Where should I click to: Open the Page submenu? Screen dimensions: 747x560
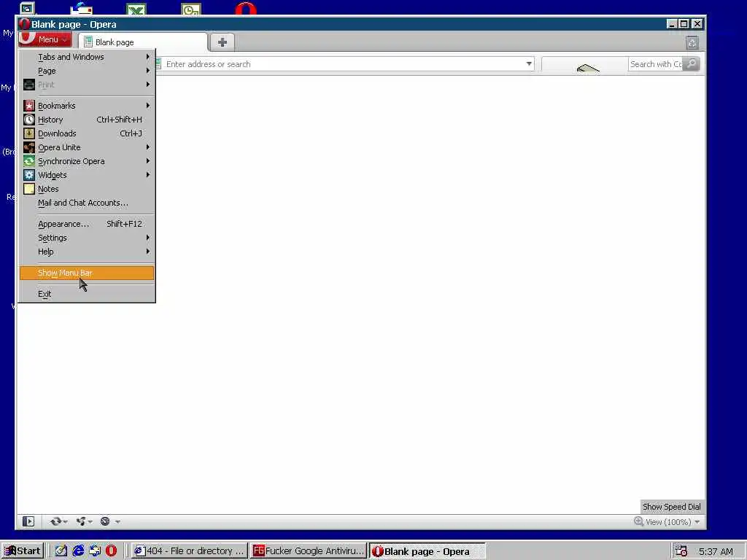tap(87, 71)
